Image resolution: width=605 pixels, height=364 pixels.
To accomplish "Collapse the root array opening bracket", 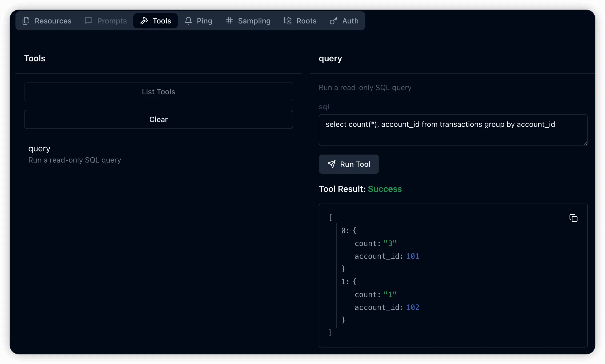I will coord(331,218).
